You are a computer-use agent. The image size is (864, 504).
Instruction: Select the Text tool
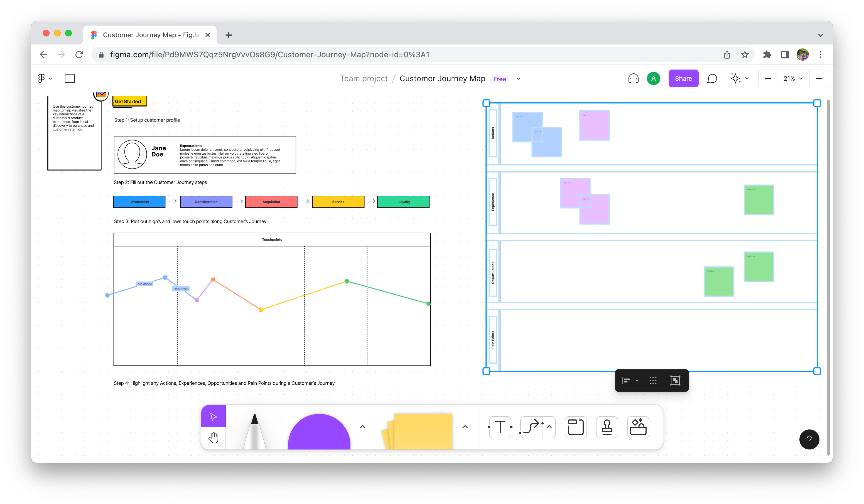point(500,427)
